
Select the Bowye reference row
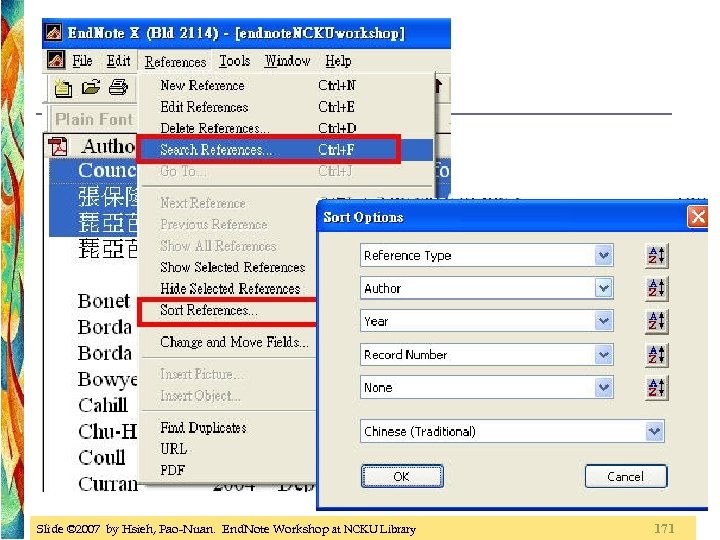107,380
